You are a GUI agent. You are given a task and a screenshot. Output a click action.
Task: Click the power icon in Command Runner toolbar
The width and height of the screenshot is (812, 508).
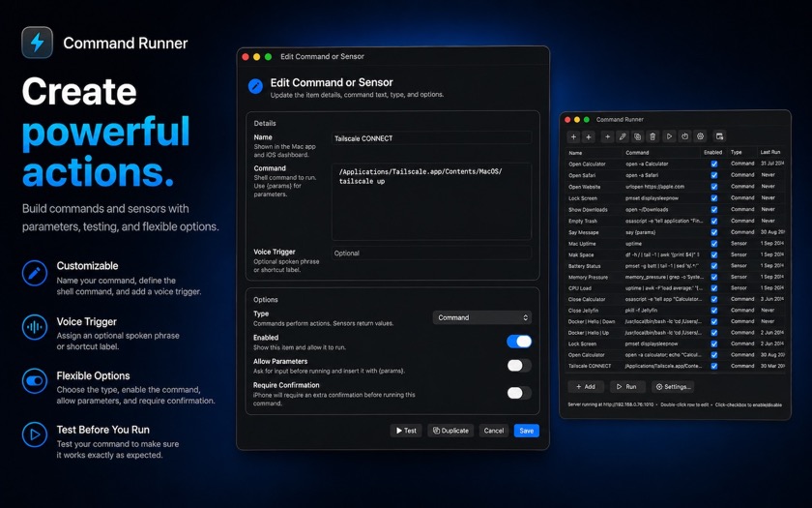click(684, 136)
